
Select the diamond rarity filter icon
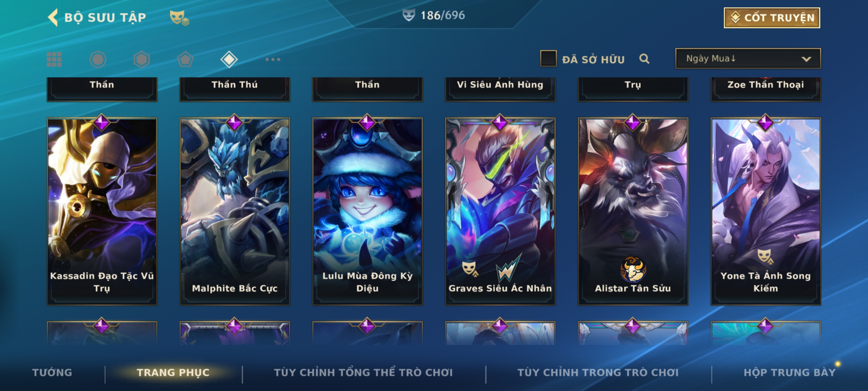pyautogui.click(x=229, y=59)
